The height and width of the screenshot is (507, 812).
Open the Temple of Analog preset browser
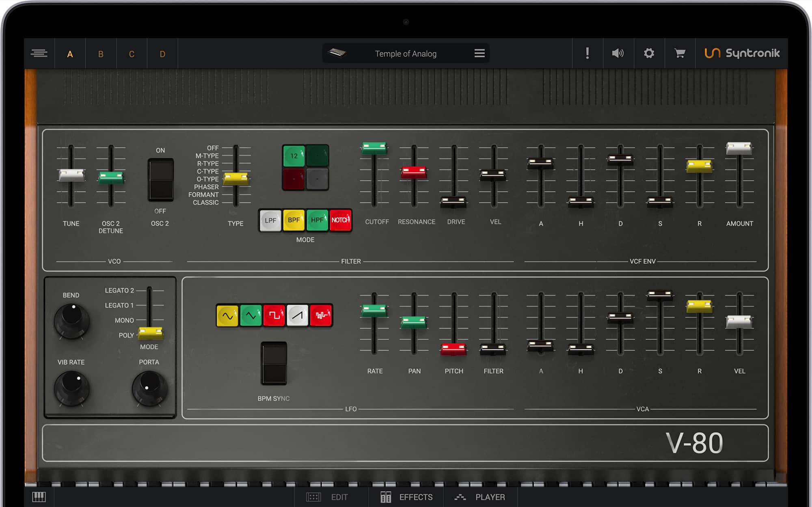click(405, 54)
